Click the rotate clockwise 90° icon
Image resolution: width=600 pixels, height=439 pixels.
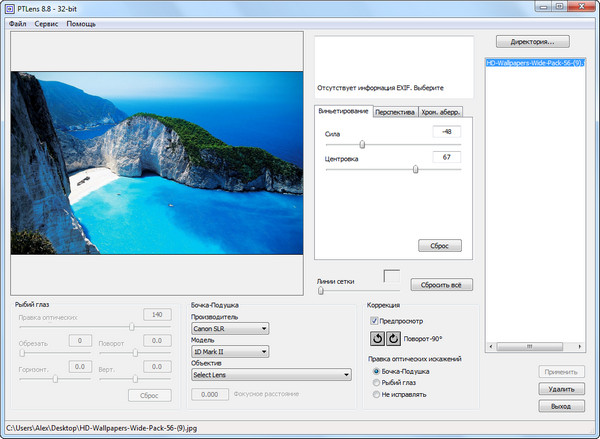pyautogui.click(x=393, y=338)
